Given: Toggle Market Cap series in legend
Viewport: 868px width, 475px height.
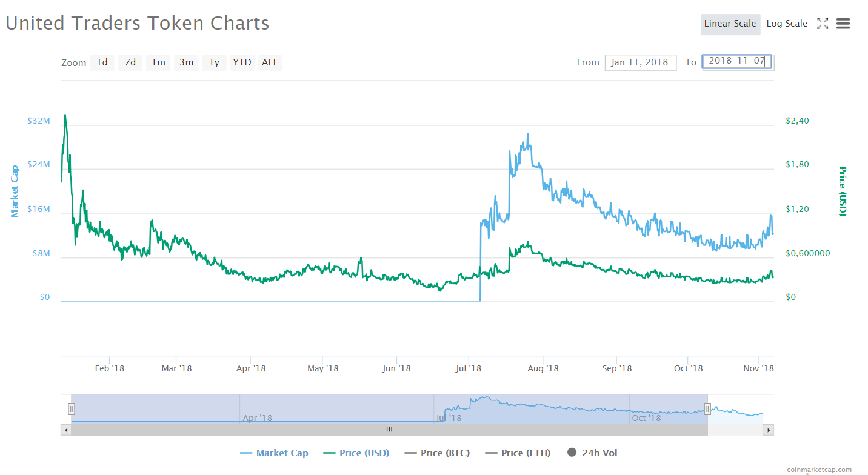Looking at the screenshot, I should (274, 453).
